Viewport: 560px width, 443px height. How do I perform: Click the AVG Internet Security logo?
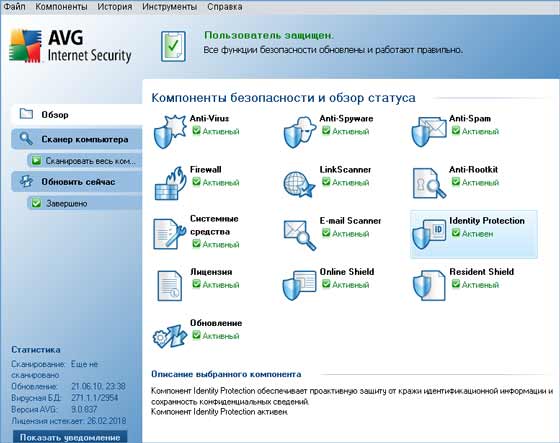pos(70,46)
